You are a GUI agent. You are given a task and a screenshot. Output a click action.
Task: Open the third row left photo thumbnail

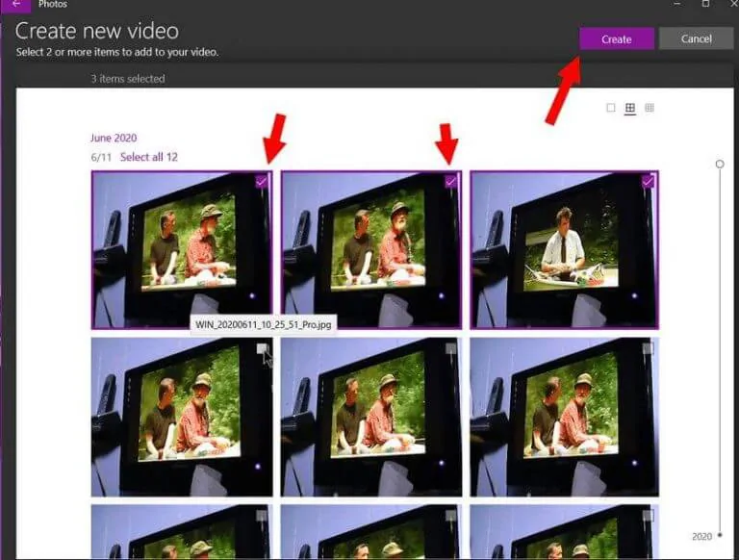182,532
